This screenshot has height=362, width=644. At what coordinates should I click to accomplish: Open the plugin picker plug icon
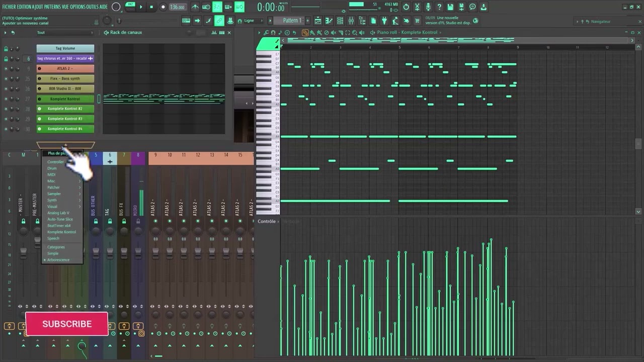(384, 21)
